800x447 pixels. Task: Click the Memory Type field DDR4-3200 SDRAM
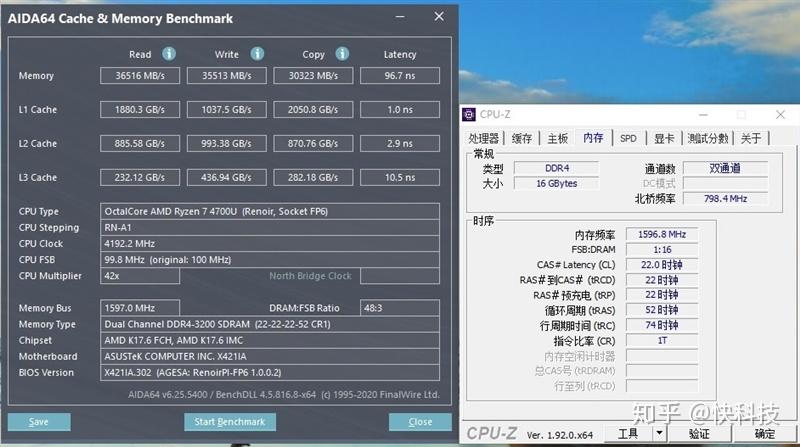tap(270, 324)
